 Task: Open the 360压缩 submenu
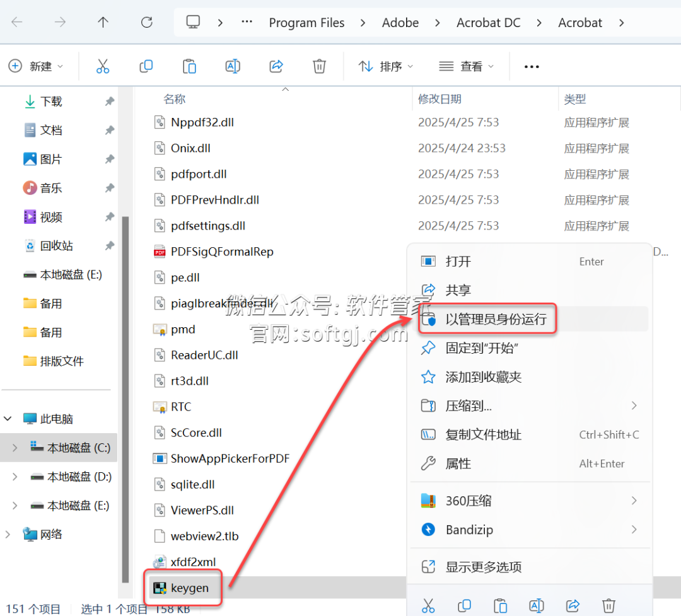click(x=530, y=501)
